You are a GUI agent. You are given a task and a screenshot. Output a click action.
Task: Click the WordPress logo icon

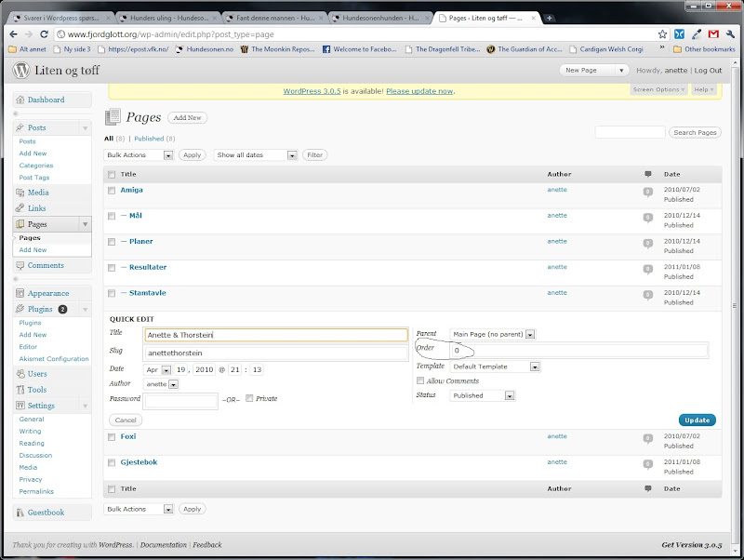point(20,71)
